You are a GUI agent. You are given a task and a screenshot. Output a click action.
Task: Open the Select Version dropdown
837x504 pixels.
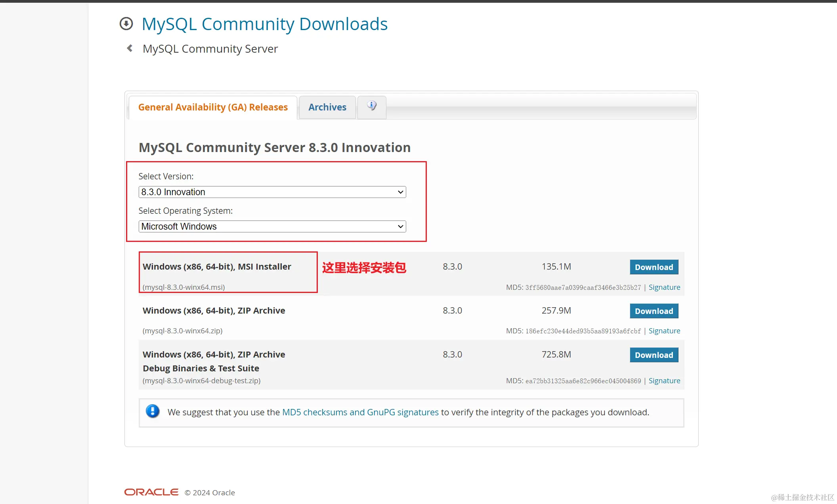[x=272, y=192]
